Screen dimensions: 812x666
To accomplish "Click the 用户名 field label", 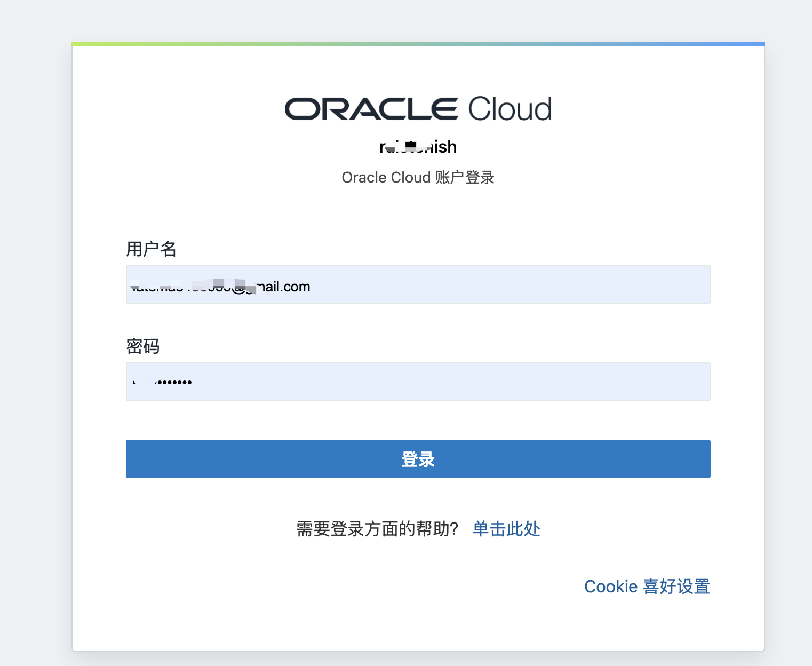I will [x=151, y=249].
